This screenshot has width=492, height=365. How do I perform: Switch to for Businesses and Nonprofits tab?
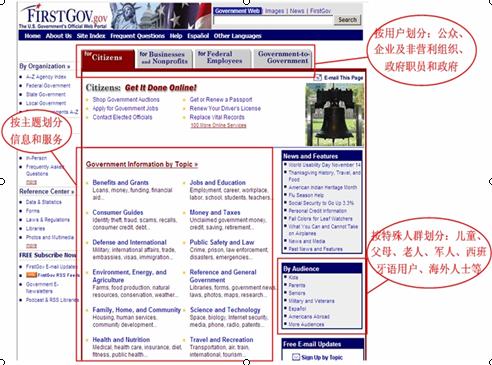pos(164,58)
